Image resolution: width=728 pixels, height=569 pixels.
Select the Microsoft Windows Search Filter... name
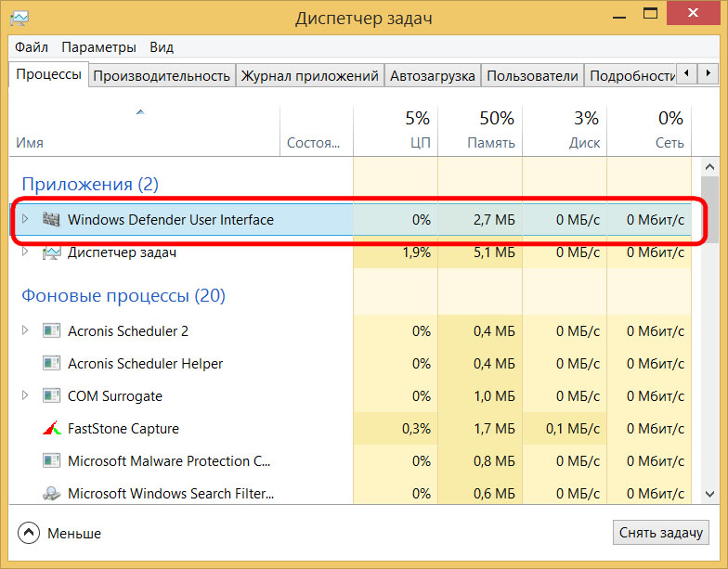coord(171,494)
